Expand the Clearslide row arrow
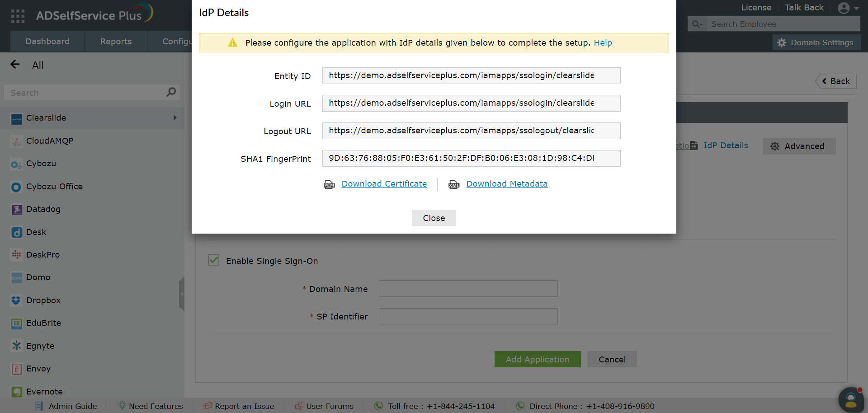The width and height of the screenshot is (868, 413). click(175, 117)
